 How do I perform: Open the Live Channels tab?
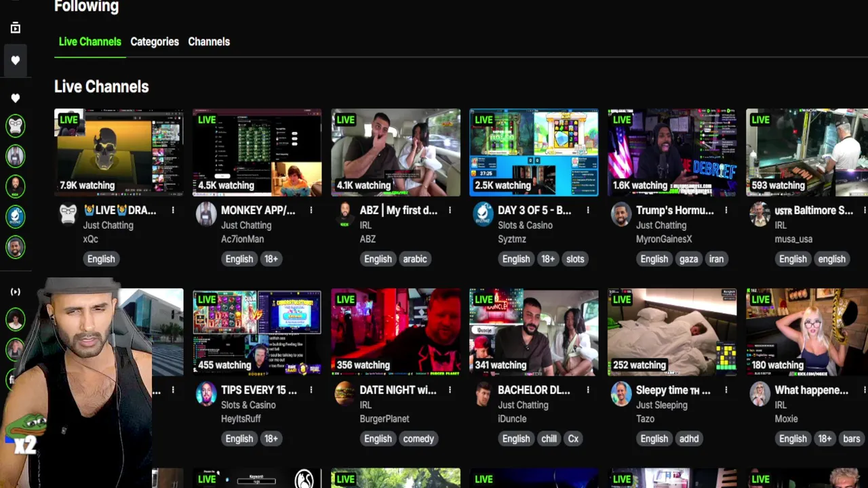pos(90,41)
